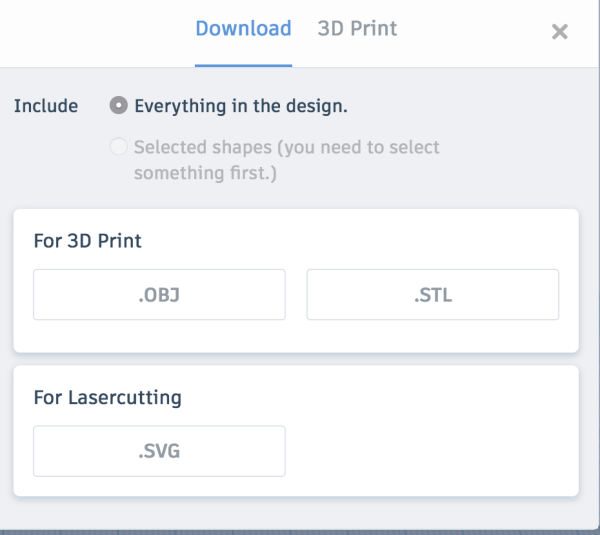Click the Include label

(46, 106)
